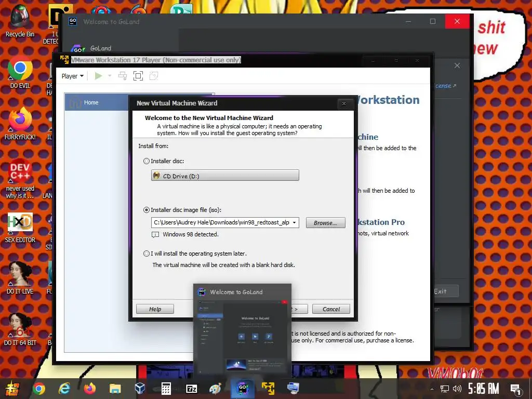This screenshot has width=532, height=399.
Task: Open Paint palette icon on taskbar
Action: pos(217,389)
